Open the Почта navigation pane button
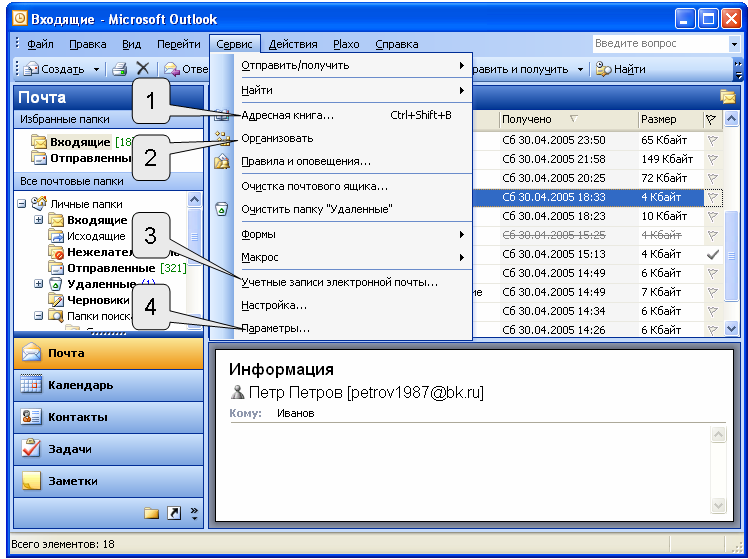 tap(109, 353)
